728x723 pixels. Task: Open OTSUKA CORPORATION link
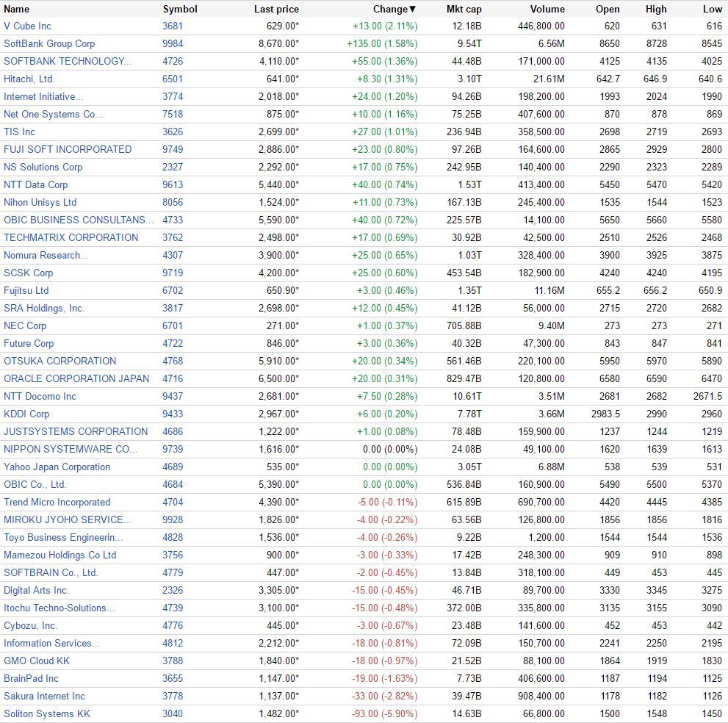[60, 361]
